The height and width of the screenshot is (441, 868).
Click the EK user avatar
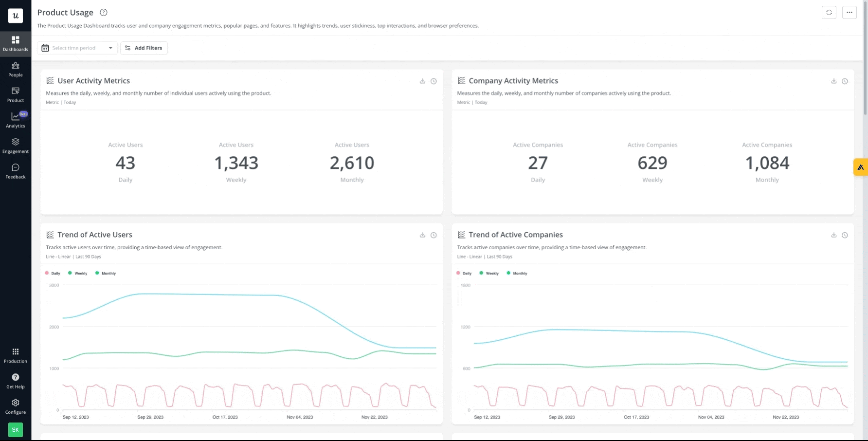tap(15, 430)
